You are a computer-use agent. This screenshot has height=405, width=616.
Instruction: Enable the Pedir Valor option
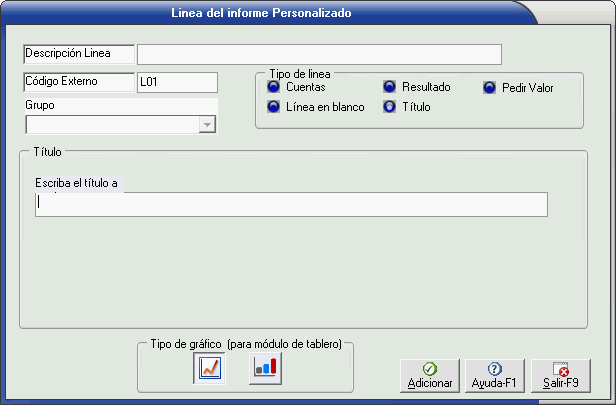(490, 87)
